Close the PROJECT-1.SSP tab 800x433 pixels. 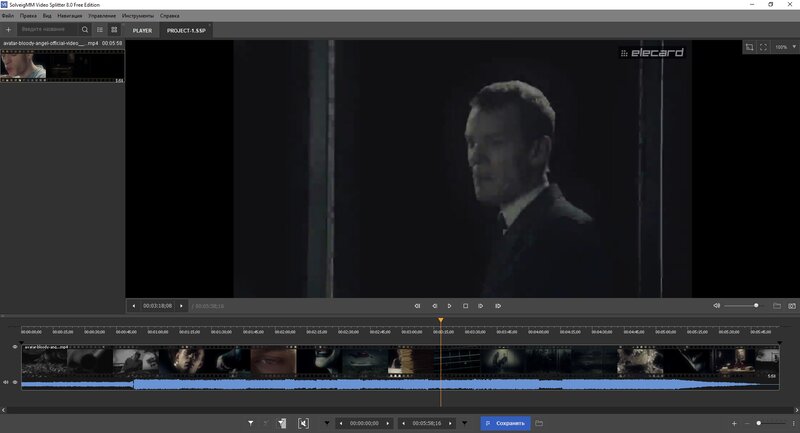pos(209,26)
